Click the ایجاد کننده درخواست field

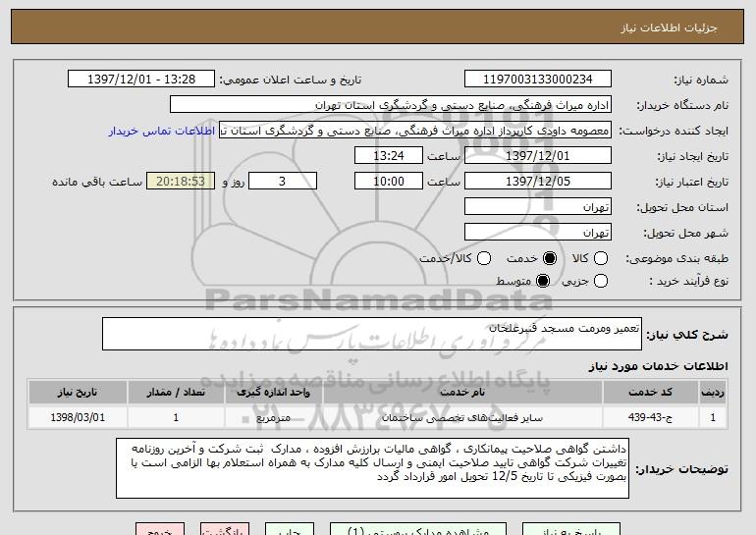415,131
